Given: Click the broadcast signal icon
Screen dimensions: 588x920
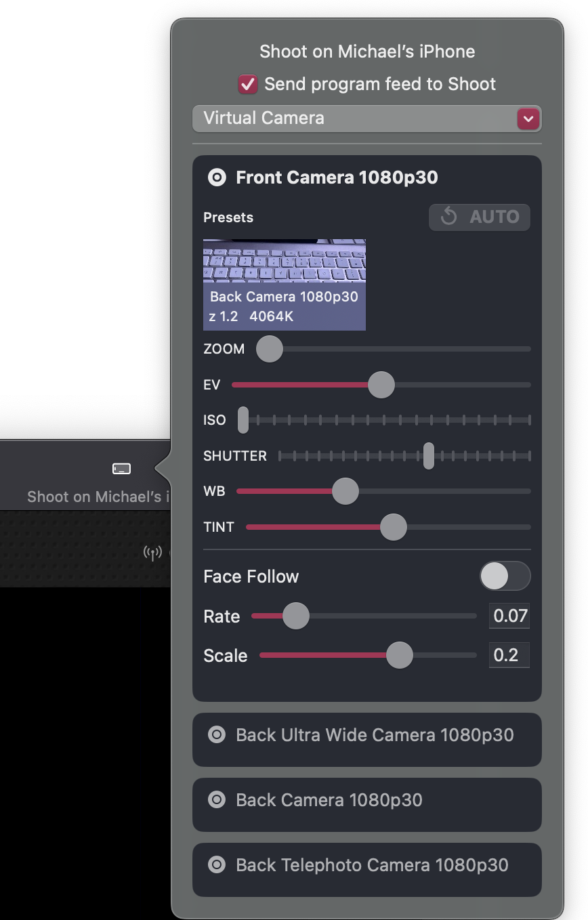Looking at the screenshot, I should pyautogui.click(x=153, y=553).
